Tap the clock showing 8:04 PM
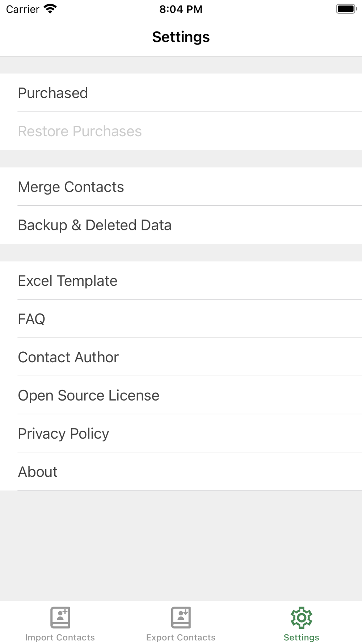Screen dimensions: 362x644 pos(181,9)
